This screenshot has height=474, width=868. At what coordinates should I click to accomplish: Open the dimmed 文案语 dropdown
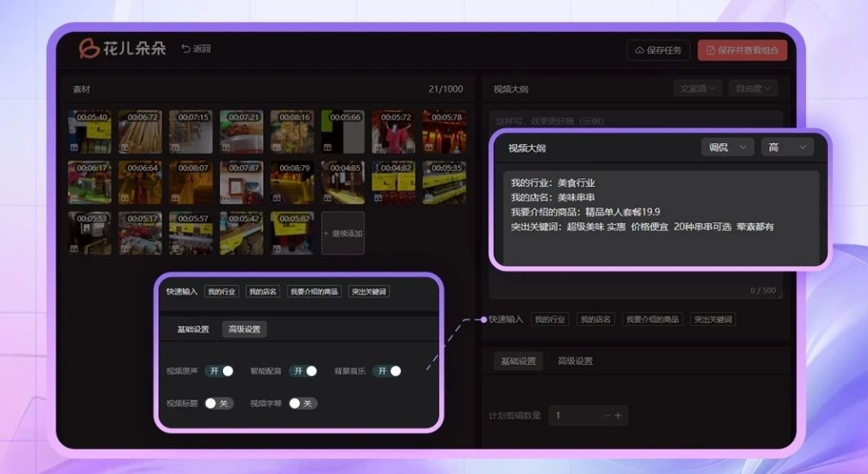(x=697, y=88)
